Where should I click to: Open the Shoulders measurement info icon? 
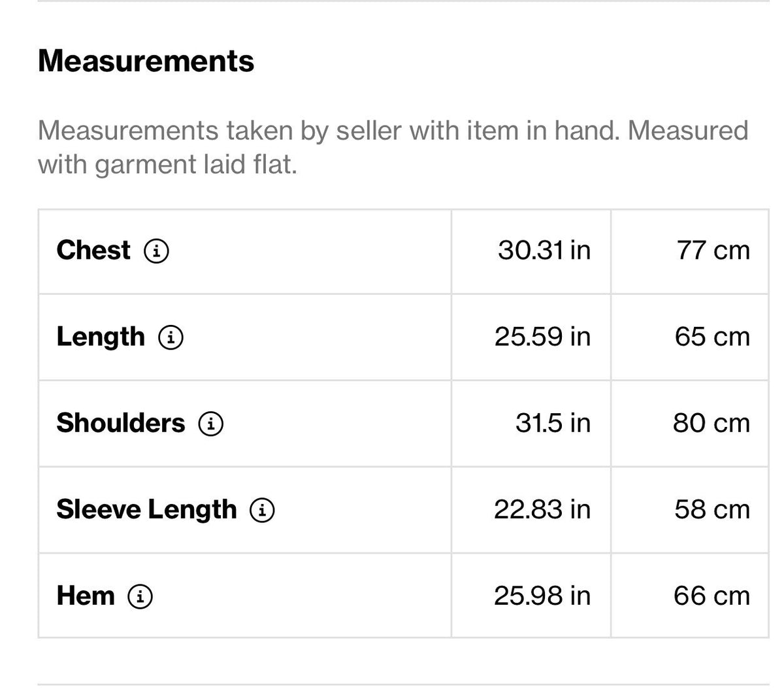pyautogui.click(x=211, y=424)
